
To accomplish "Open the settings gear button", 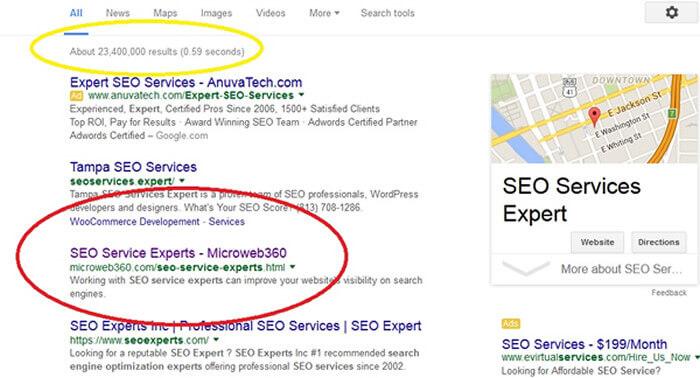I will click(x=671, y=12).
